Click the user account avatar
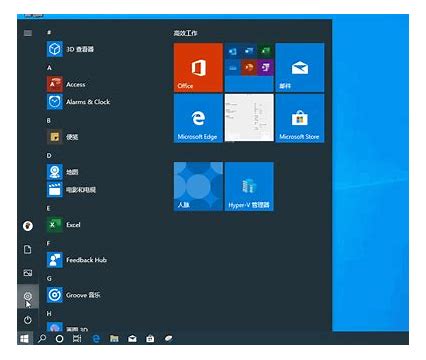 [x=28, y=226]
